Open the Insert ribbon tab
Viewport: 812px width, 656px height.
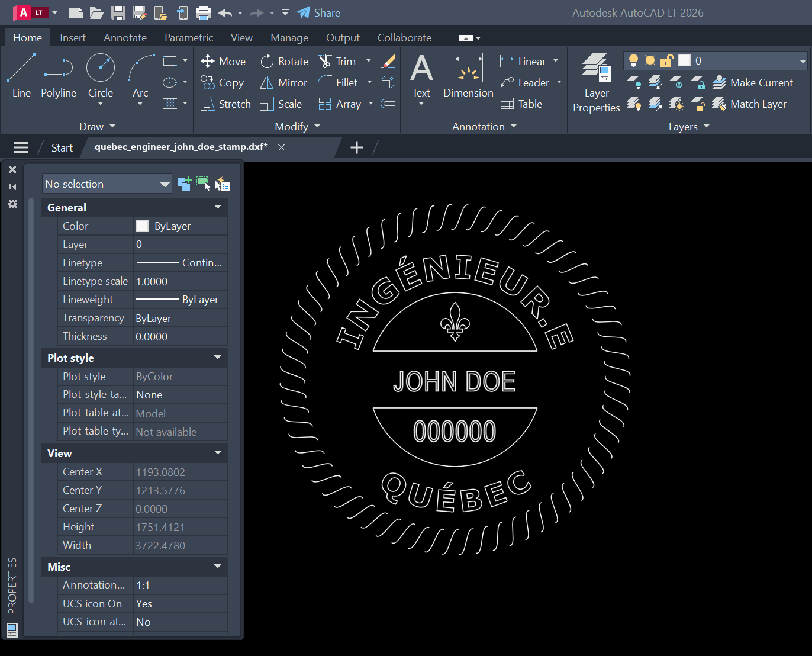(x=73, y=37)
